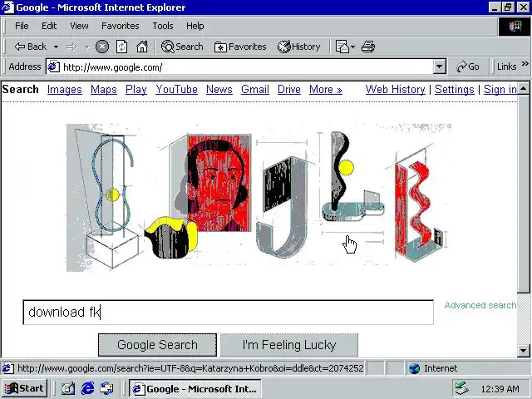Click the page scrollbar up arrow

[524, 89]
